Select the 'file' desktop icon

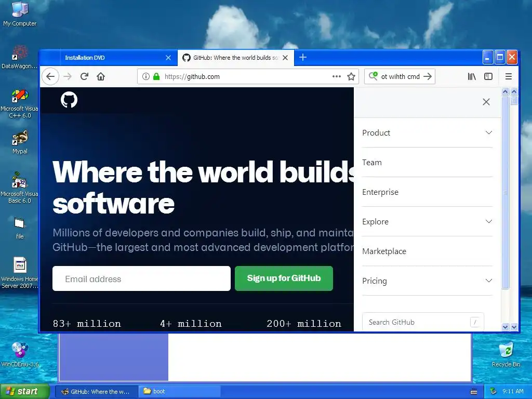click(x=20, y=228)
